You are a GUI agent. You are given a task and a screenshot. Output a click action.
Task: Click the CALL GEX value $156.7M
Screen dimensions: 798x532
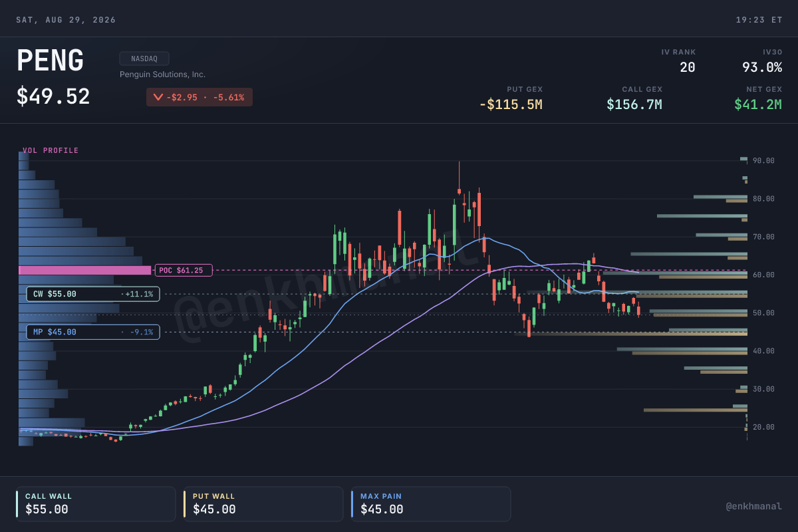(634, 104)
